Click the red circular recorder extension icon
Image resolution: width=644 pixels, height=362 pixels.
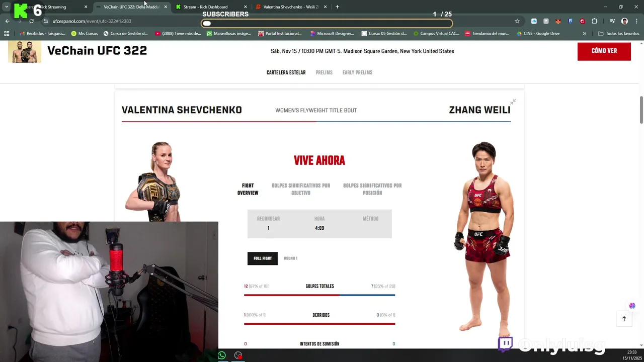click(x=582, y=21)
